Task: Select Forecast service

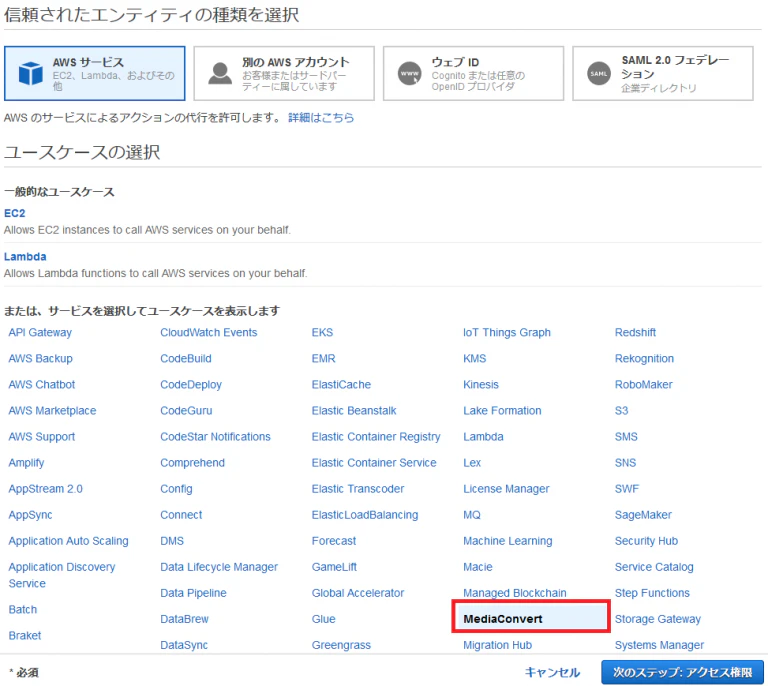Action: click(x=334, y=541)
